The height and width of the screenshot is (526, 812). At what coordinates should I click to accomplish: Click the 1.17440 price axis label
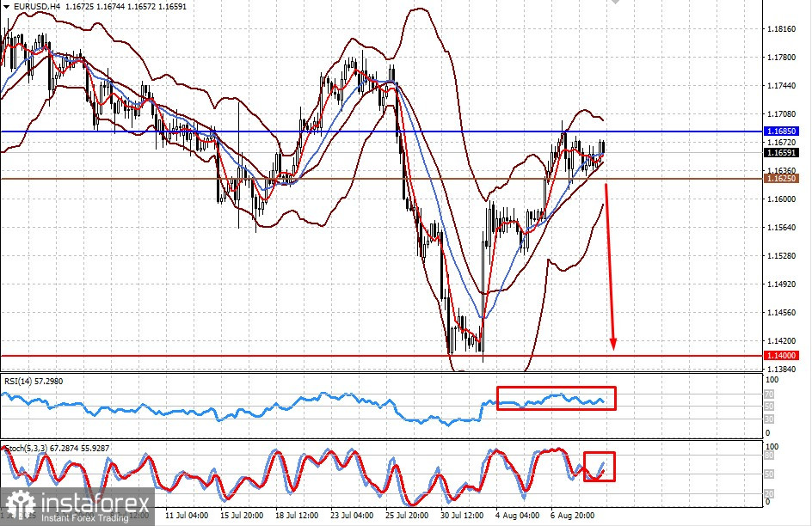coord(781,86)
